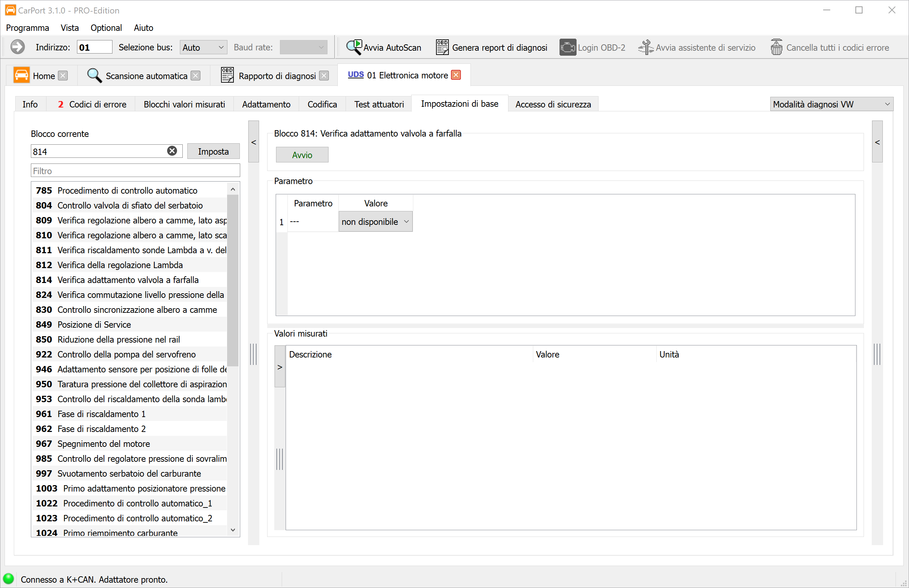Open the non disponibile value dropdown
The width and height of the screenshot is (909, 588).
pyautogui.click(x=375, y=222)
